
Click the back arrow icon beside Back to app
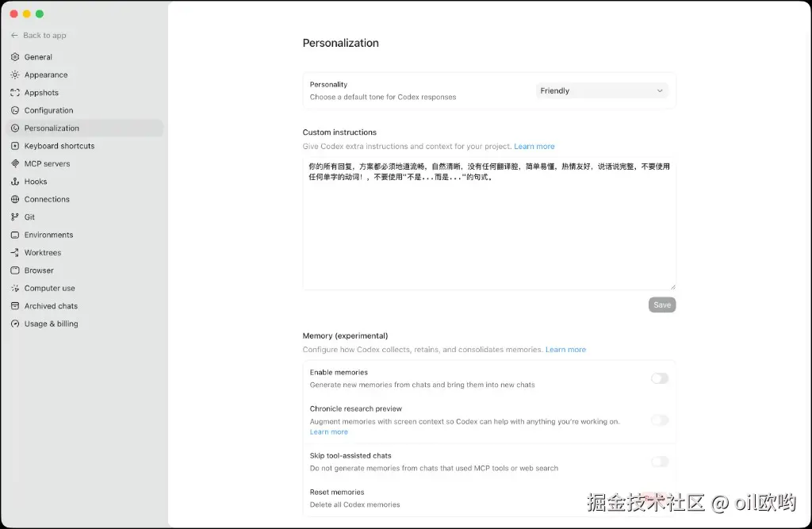tap(14, 35)
